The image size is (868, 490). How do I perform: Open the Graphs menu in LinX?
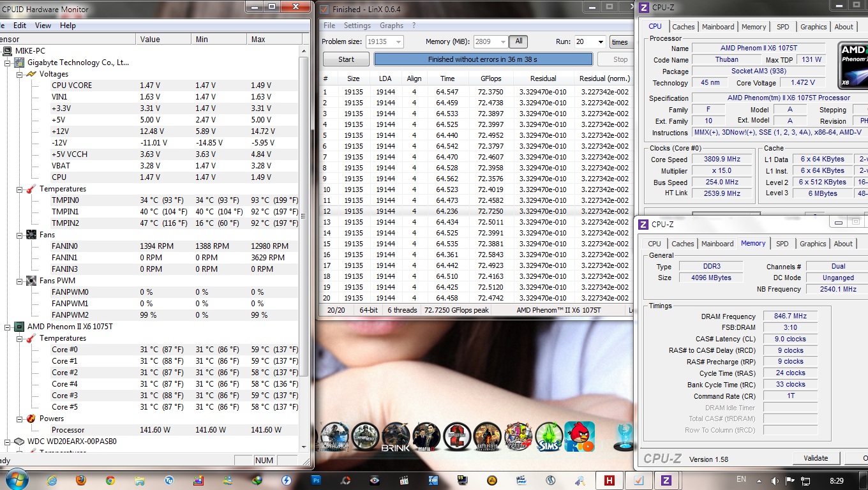click(x=391, y=26)
